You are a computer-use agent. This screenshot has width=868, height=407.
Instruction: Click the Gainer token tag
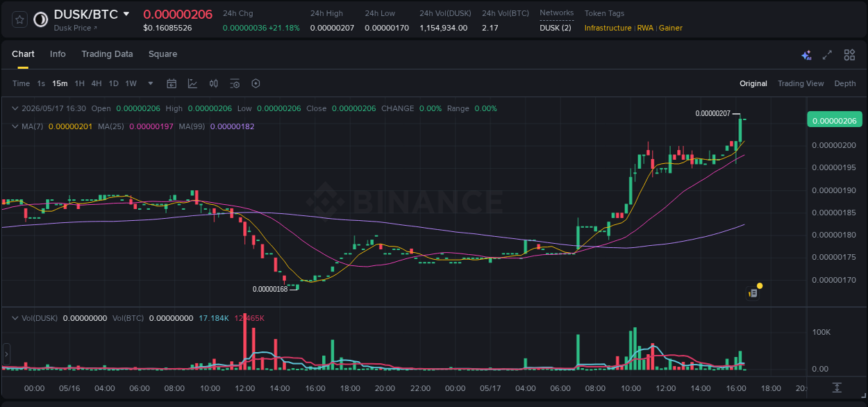pos(671,28)
